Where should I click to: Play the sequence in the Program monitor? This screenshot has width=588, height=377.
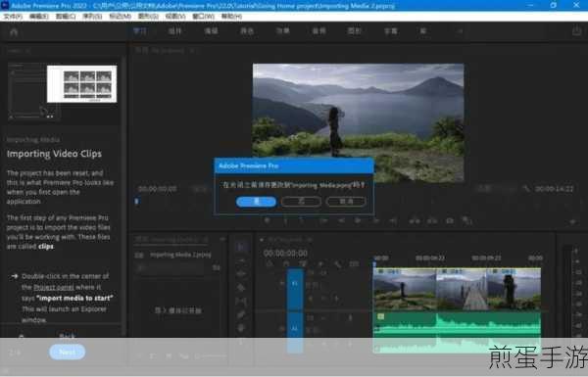[358, 220]
